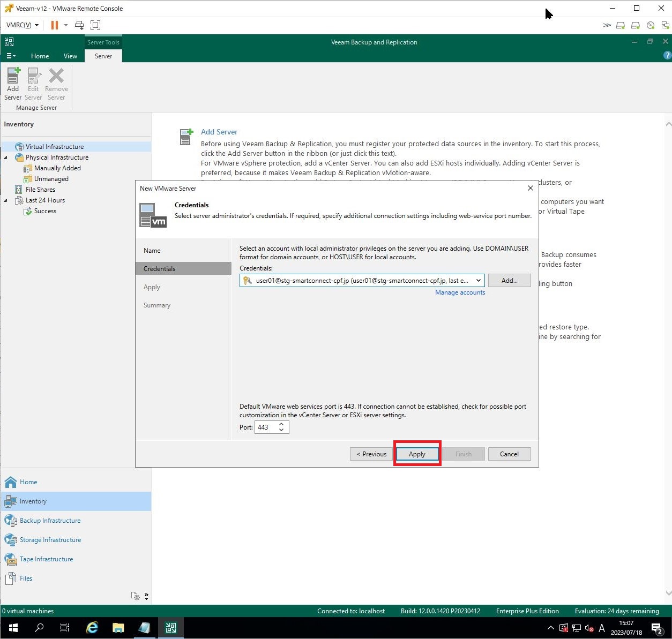
Task: Click the Add Server icon in main pane
Action: tap(186, 137)
